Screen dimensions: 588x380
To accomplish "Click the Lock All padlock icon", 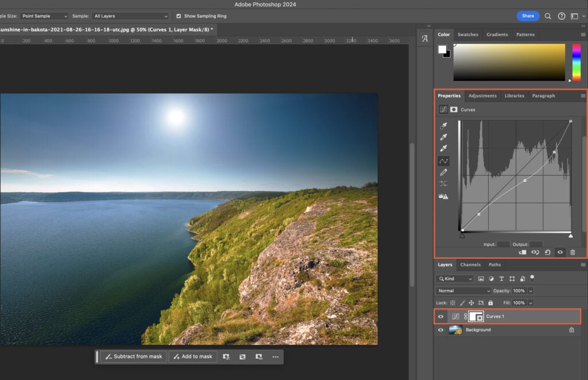I will pos(490,303).
